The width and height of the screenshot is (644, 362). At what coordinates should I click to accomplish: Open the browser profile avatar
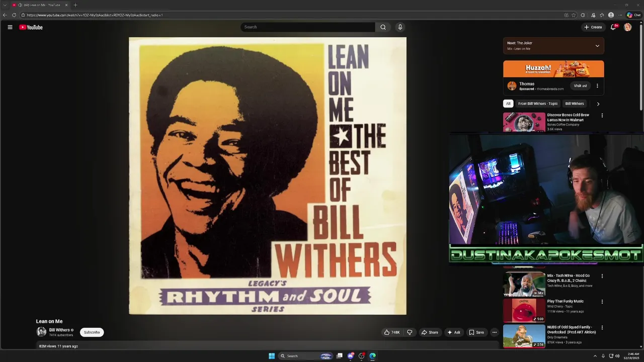(611, 15)
